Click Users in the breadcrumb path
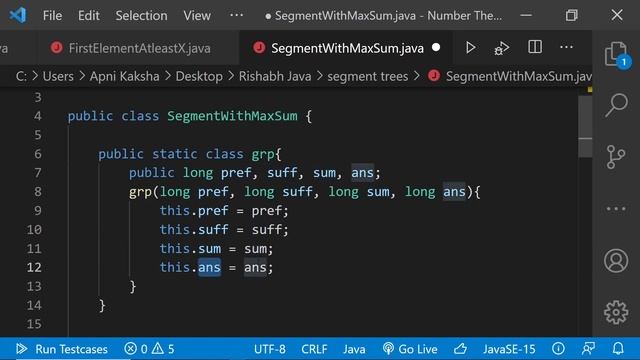Viewport: 640px width, 360px height. (58, 76)
